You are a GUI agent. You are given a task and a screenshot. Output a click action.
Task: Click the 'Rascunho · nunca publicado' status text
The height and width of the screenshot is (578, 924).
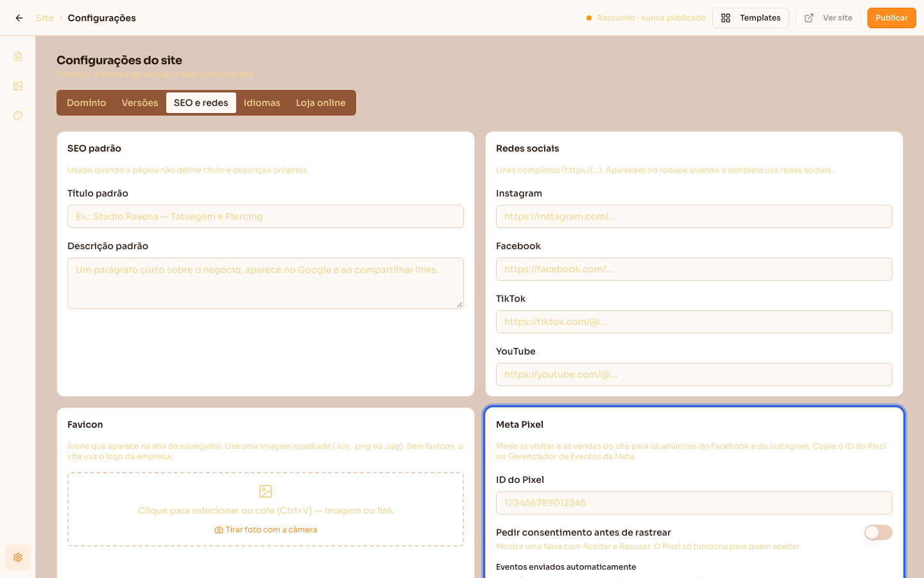(651, 18)
